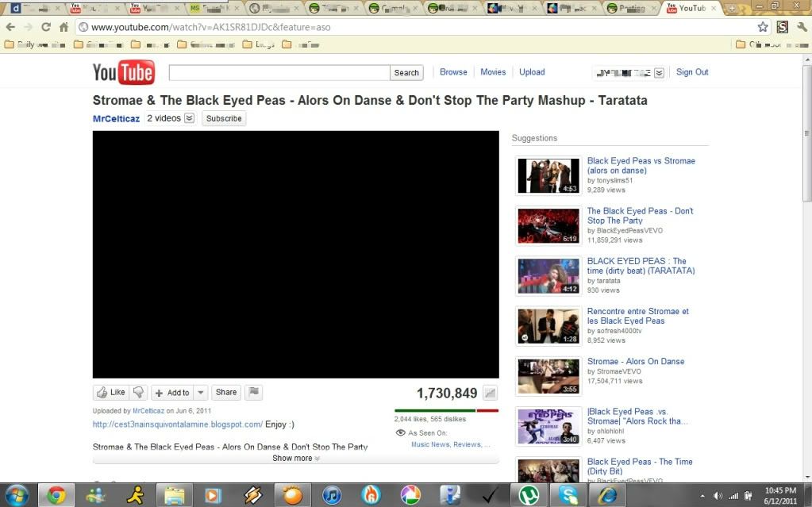Open the Add to dropdown arrow
The height and width of the screenshot is (507, 812).
pyautogui.click(x=200, y=392)
